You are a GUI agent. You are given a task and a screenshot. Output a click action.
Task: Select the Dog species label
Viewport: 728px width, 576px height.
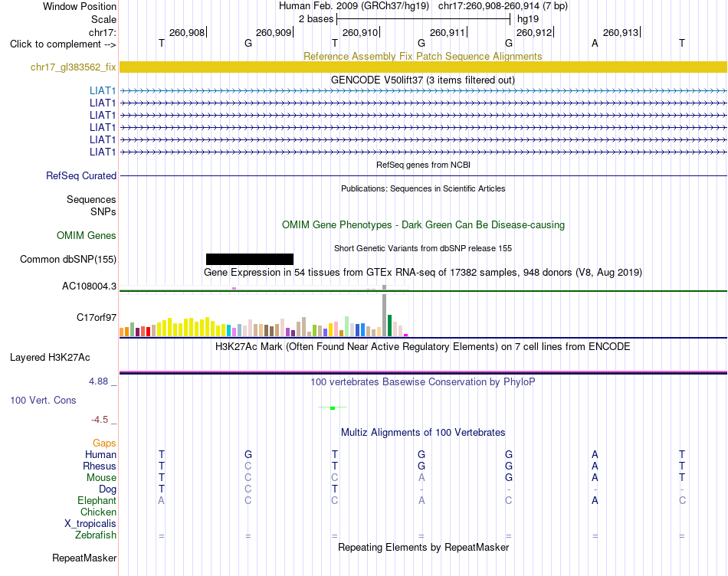(108, 489)
